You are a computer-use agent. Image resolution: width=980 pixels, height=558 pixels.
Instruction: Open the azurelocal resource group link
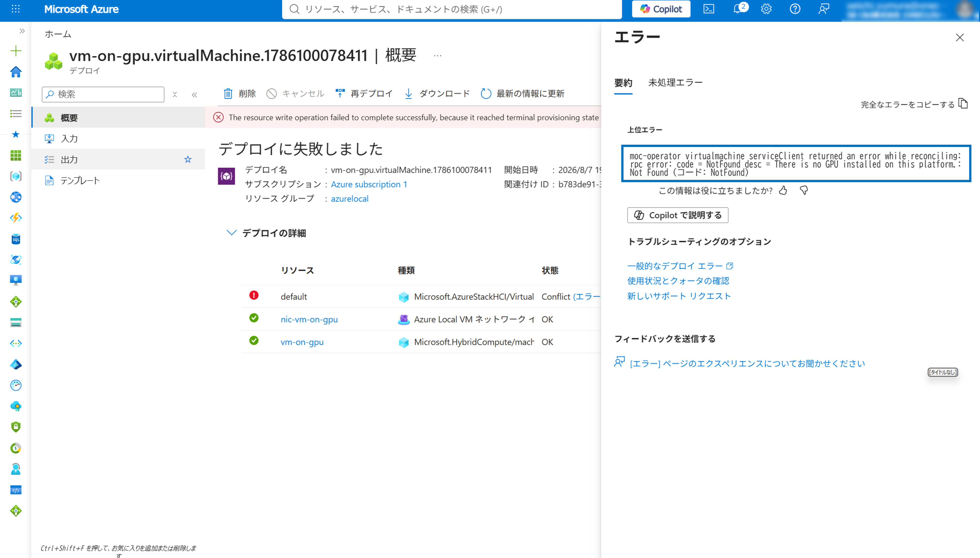pos(349,198)
